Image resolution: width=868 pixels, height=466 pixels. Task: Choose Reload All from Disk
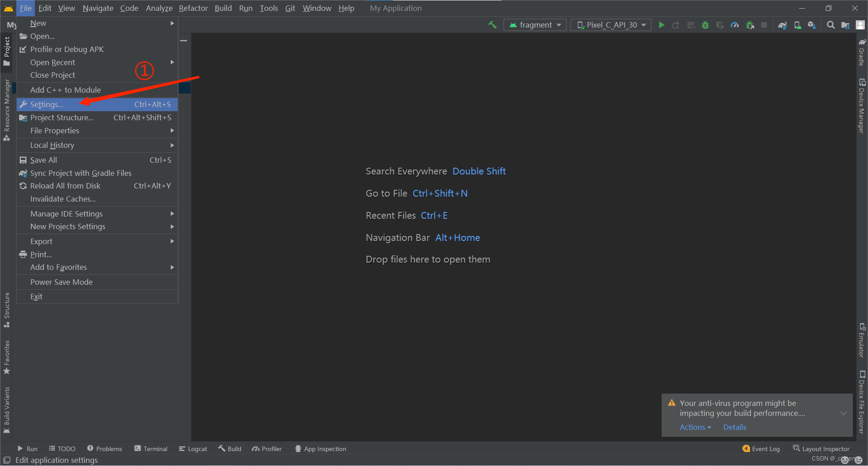click(97, 186)
